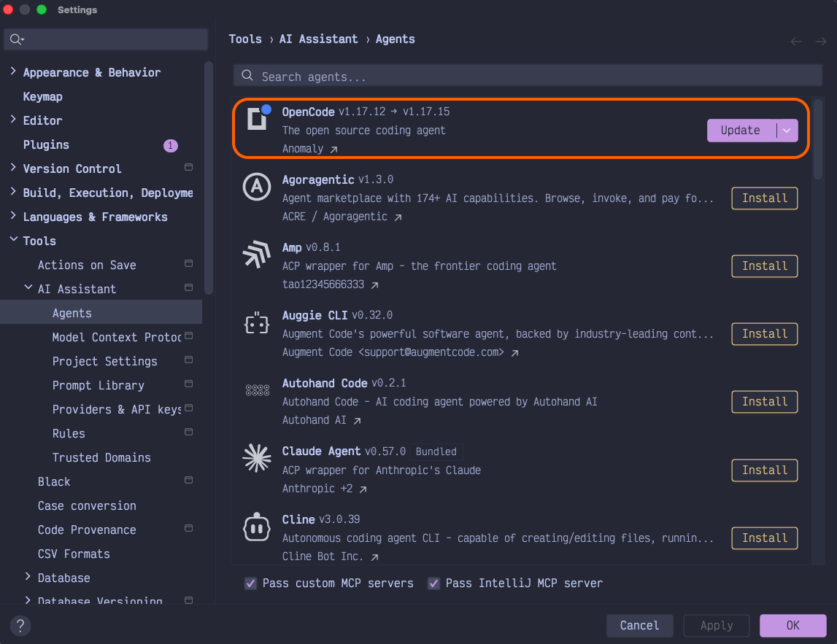The height and width of the screenshot is (644, 837).
Task: Click the OpenCode agent icon
Action: [258, 118]
